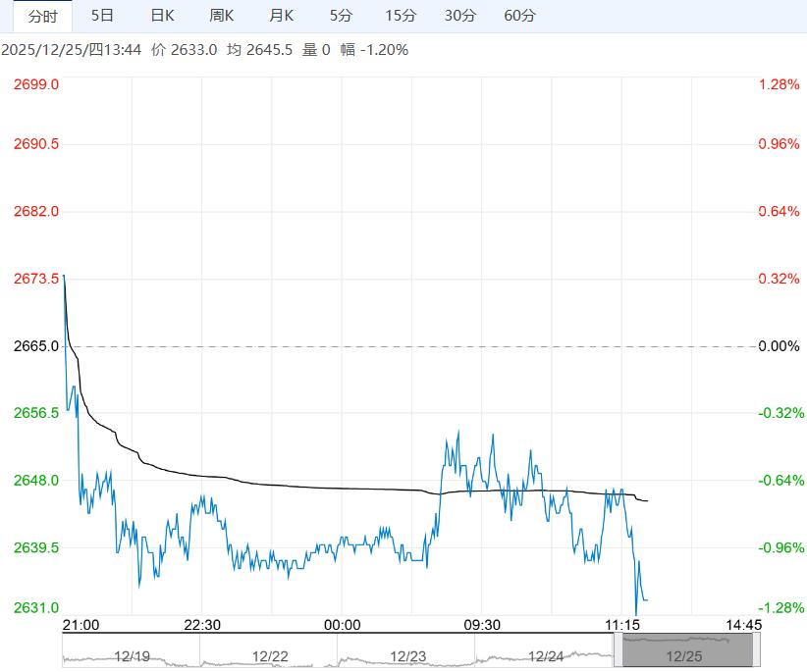
Task: Open the 月K monthly chart tab
Action: pyautogui.click(x=282, y=16)
